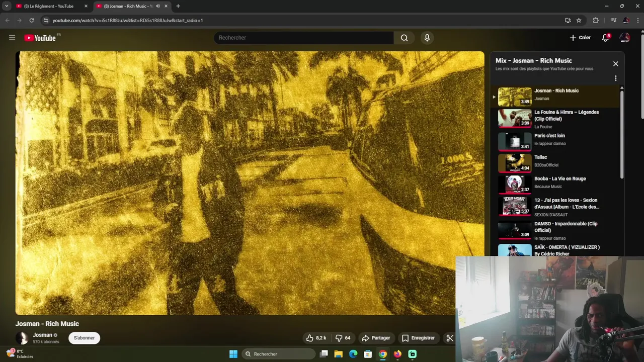Screen dimensions: 644x362
Task: Open Firefox from the taskbar
Action: 397,354
